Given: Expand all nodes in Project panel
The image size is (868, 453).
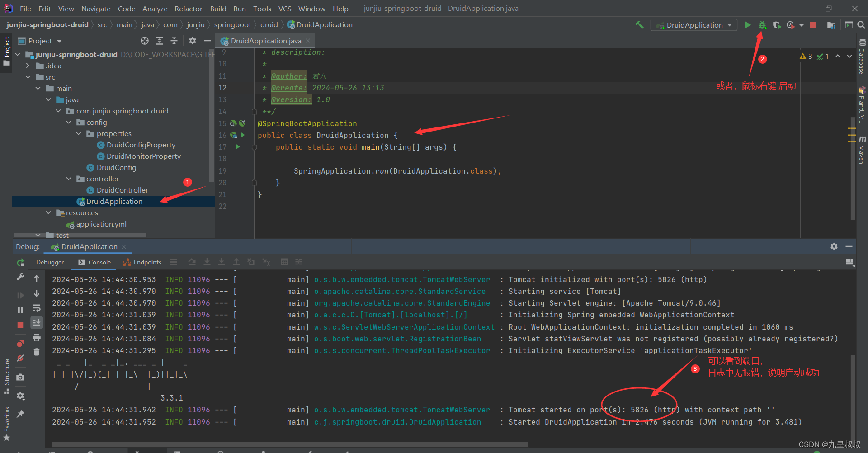Looking at the screenshot, I should tap(160, 41).
